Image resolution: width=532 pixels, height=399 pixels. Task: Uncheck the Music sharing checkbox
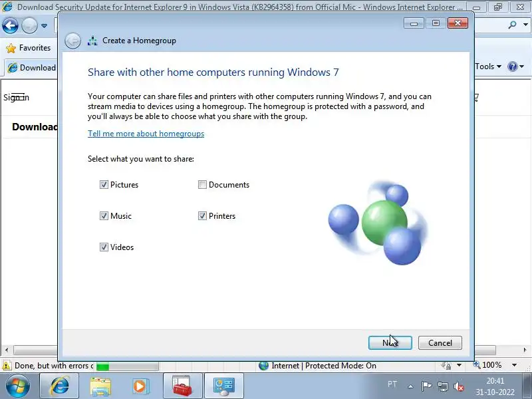pyautogui.click(x=104, y=215)
